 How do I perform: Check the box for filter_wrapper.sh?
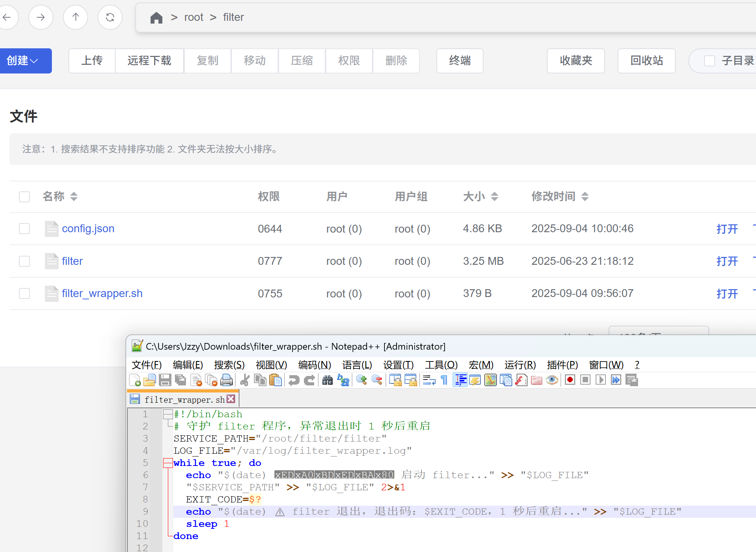[24, 293]
